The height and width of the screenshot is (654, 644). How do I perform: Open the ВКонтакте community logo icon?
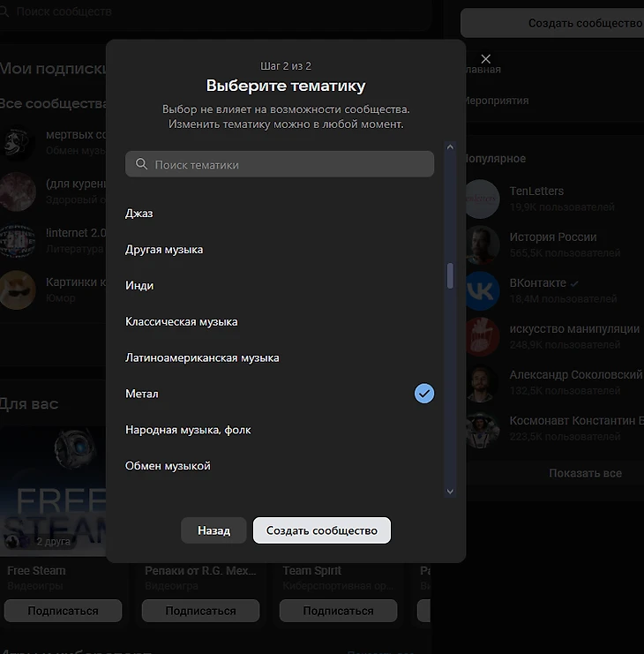482,291
